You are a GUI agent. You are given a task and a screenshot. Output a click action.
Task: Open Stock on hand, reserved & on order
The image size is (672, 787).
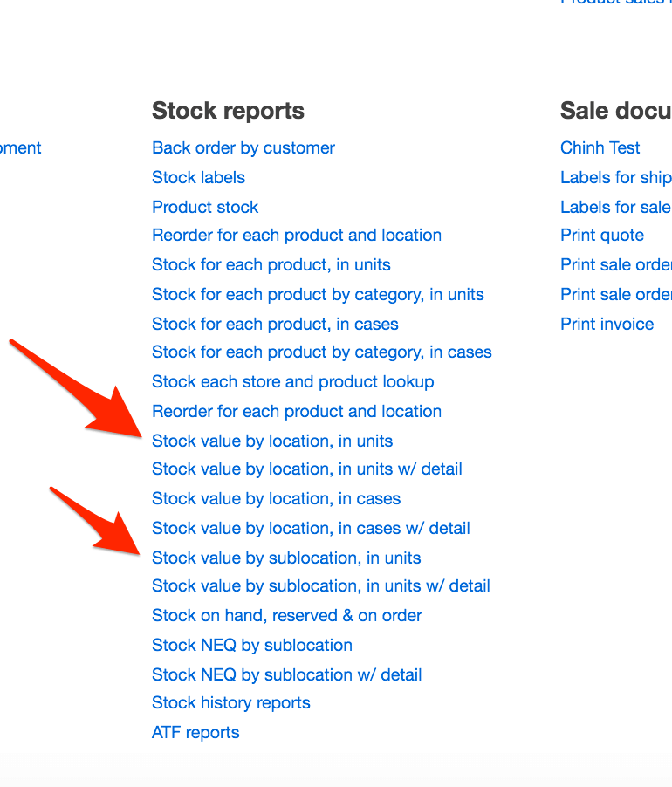tap(286, 615)
